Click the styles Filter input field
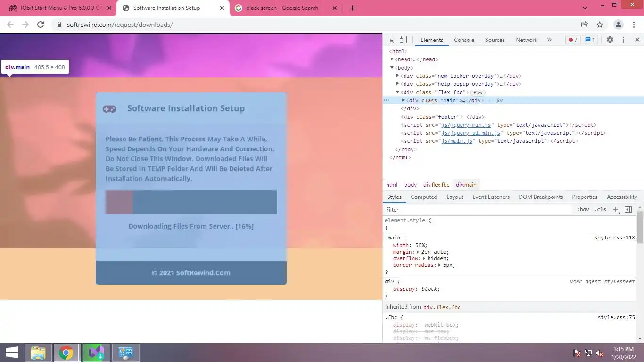Image resolution: width=644 pixels, height=362 pixels. 479,210
